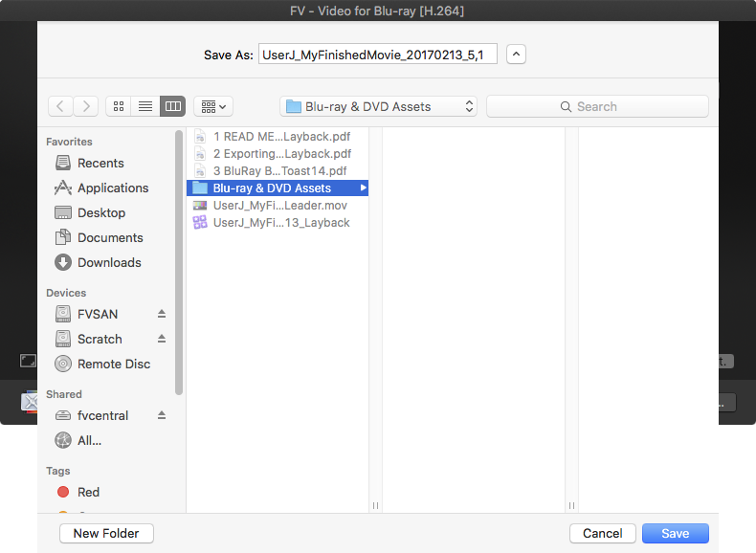Select 2 Exporting…Layback.pdf file
The height and width of the screenshot is (553, 756).
pyautogui.click(x=278, y=154)
